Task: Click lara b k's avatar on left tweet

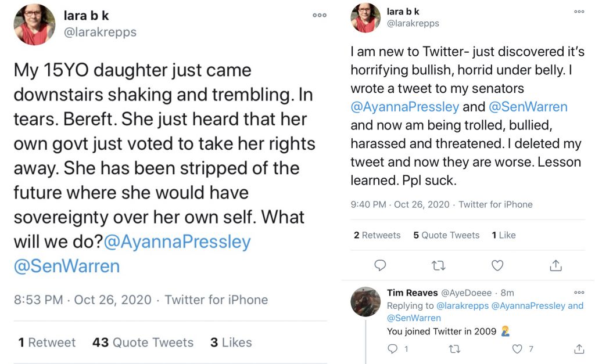Action: click(x=35, y=25)
